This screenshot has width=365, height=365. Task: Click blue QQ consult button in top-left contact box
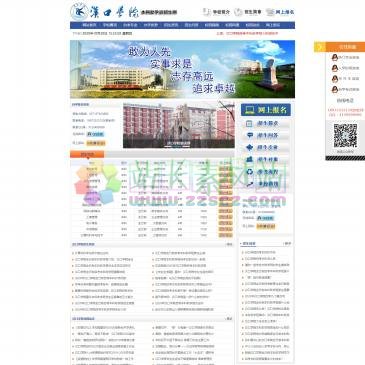point(95,134)
